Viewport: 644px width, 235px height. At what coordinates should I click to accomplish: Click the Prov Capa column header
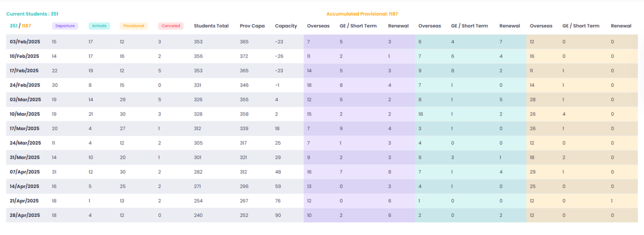pyautogui.click(x=252, y=26)
